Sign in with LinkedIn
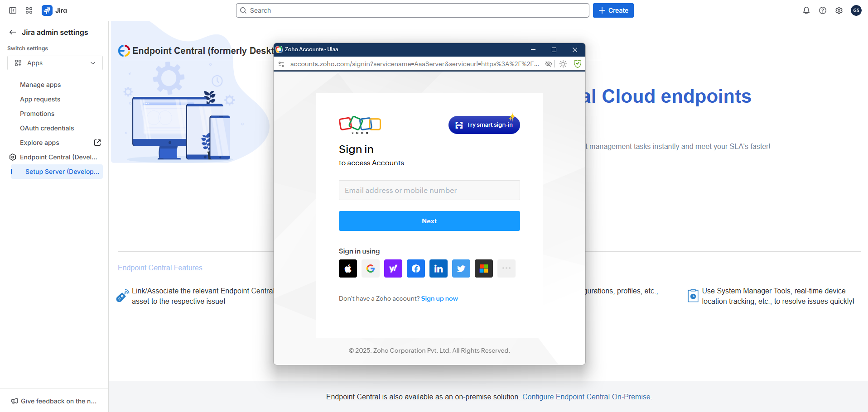 [439, 268]
